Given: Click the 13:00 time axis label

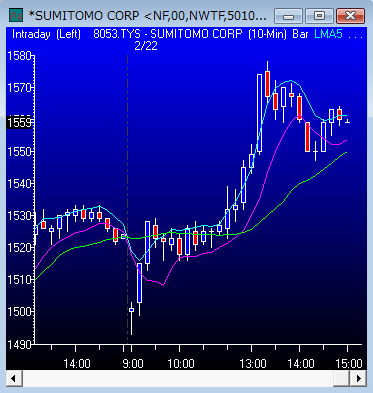Looking at the screenshot, I should (x=253, y=363).
